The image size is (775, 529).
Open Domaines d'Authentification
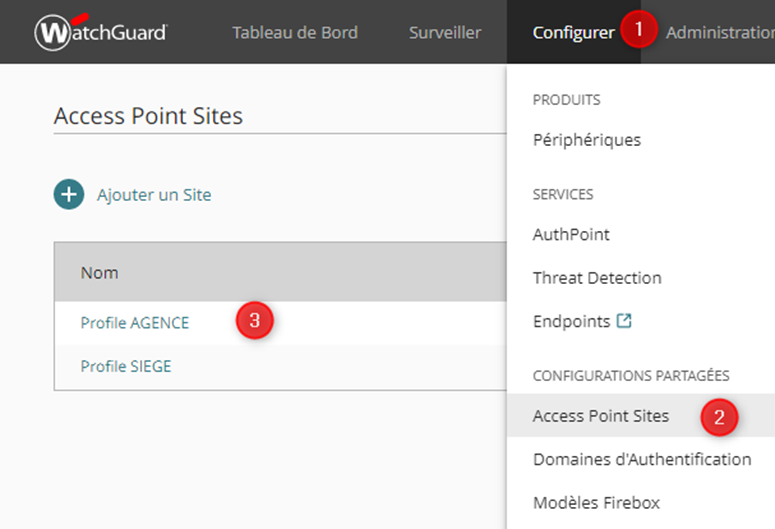pos(641,459)
